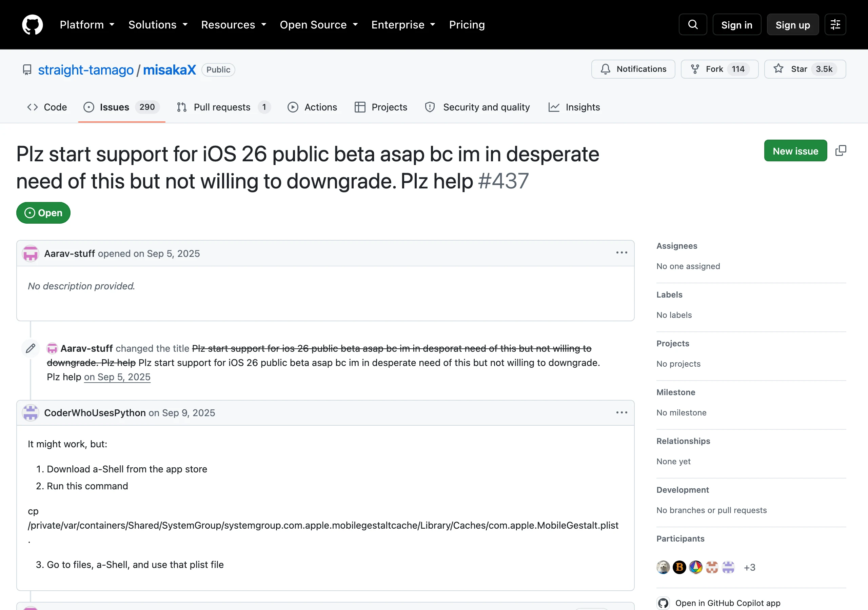Viewport: 868px width, 610px height.
Task: Click the GitHub Copilot app icon
Action: coord(663,603)
